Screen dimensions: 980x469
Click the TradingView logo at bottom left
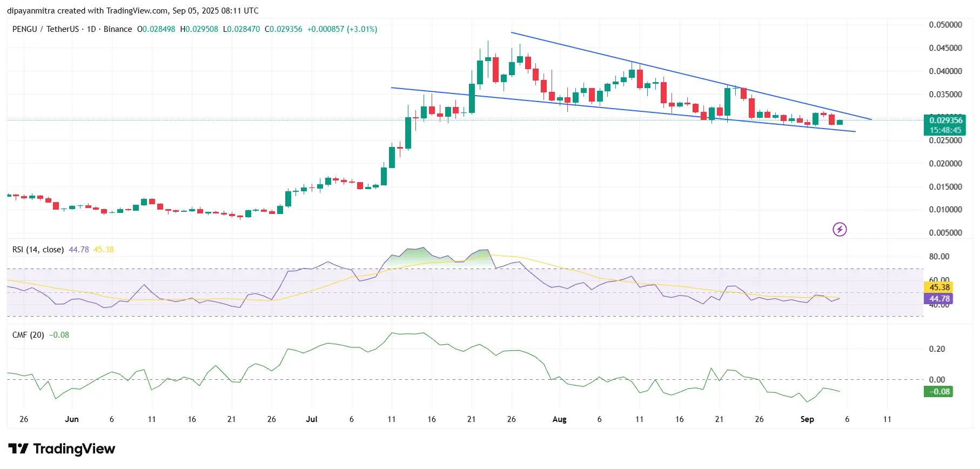(x=62, y=449)
